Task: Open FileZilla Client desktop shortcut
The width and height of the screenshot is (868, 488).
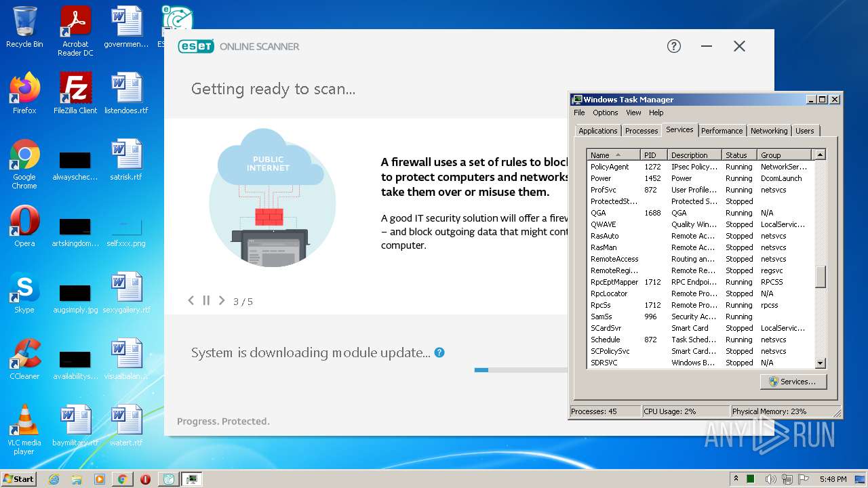Action: [x=75, y=94]
